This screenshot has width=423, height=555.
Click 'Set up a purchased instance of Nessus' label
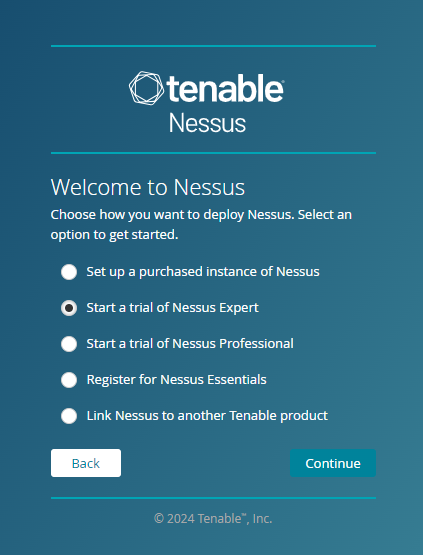tap(203, 272)
